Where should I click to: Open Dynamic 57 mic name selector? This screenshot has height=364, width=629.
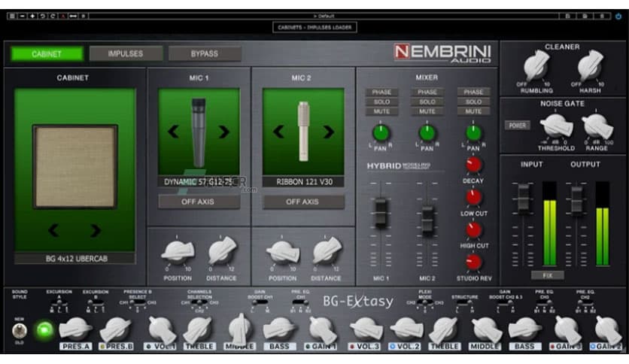point(199,181)
